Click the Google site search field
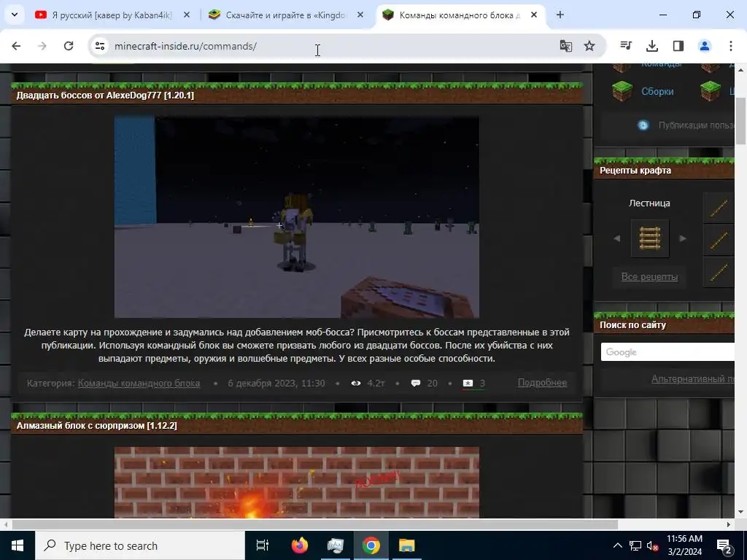The width and height of the screenshot is (747, 560). (x=667, y=352)
